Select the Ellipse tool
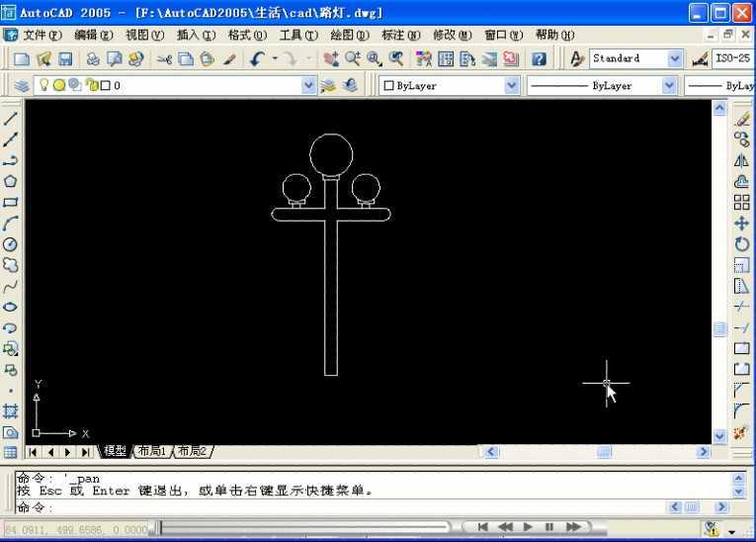The height and width of the screenshot is (542, 756). pyautogui.click(x=10, y=307)
